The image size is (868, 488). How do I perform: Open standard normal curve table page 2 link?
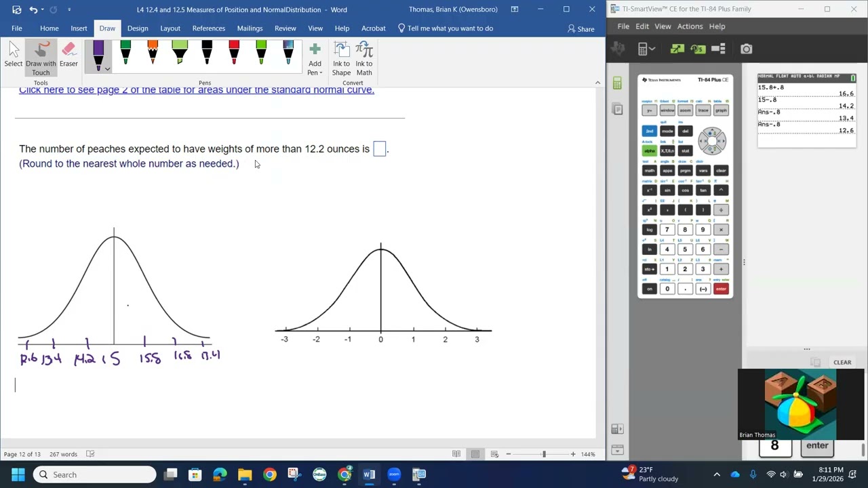point(197,89)
